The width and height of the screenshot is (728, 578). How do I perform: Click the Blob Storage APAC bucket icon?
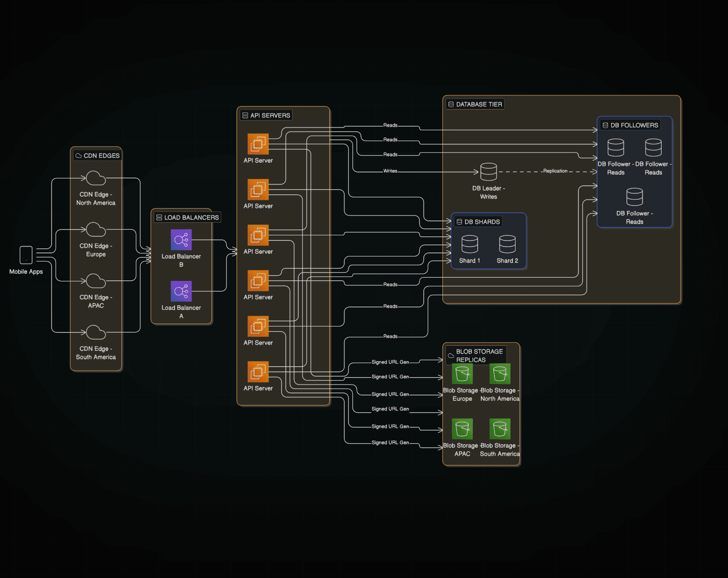point(462,429)
